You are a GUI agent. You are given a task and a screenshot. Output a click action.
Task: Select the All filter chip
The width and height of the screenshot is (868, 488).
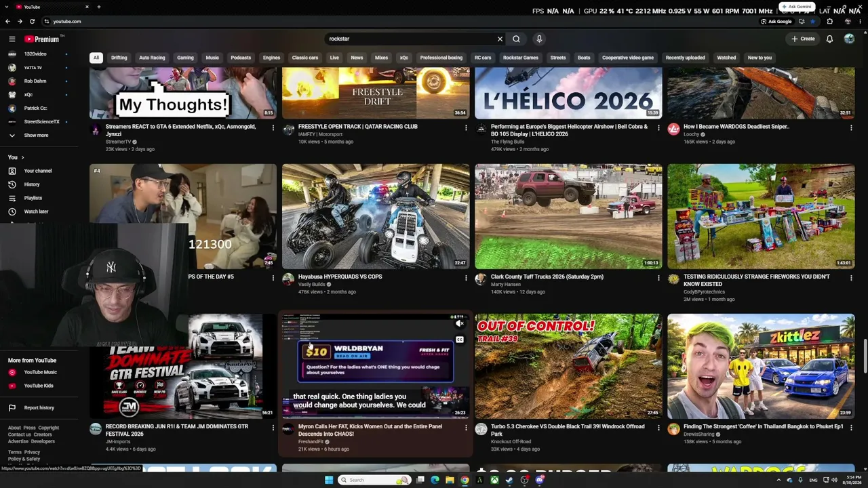(x=96, y=58)
